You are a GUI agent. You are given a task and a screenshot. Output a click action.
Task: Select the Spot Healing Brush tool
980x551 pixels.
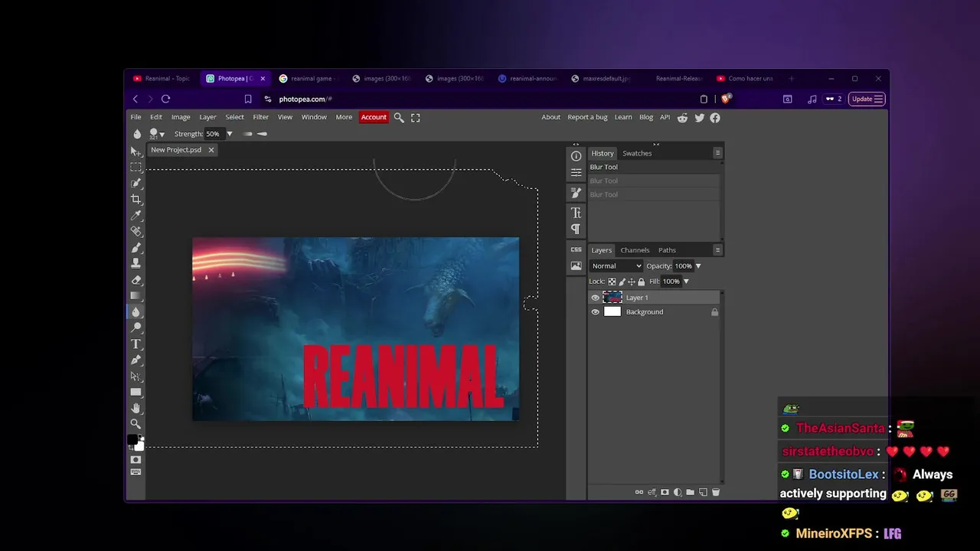pos(136,231)
